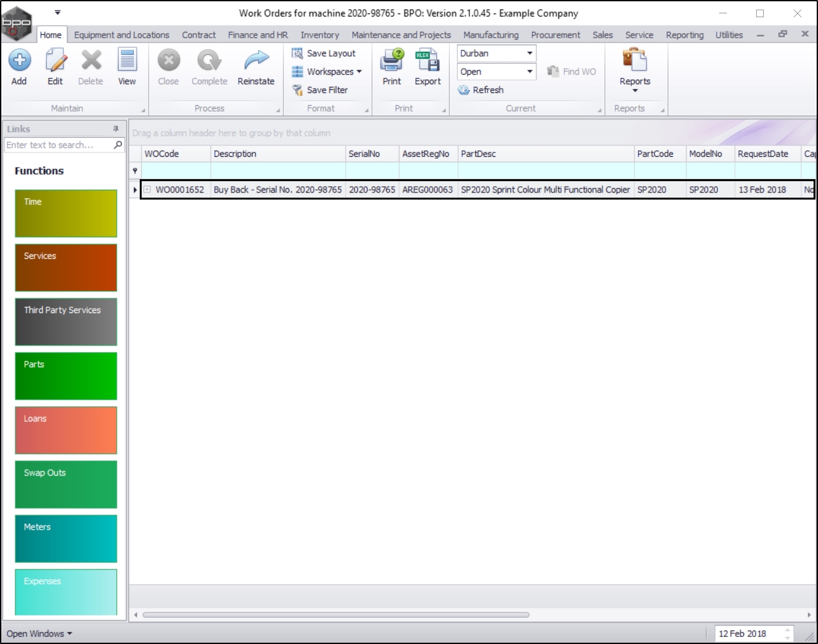Open the Parts function tile

(x=66, y=376)
